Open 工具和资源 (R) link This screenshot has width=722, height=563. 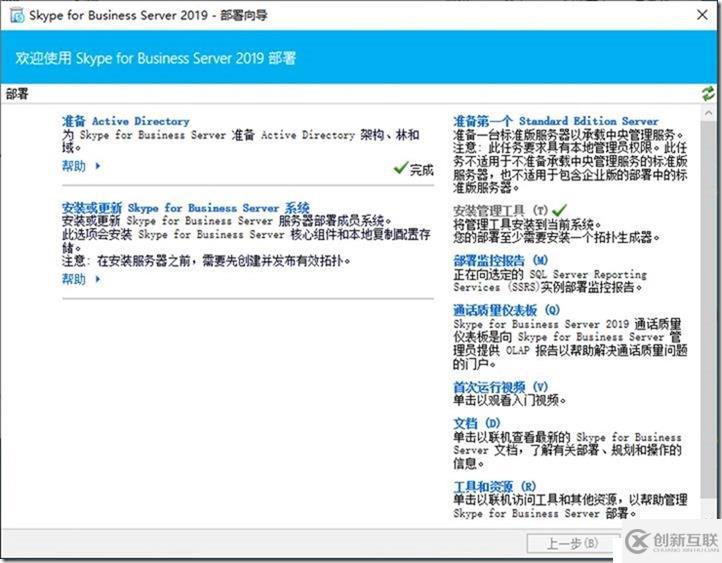point(495,487)
